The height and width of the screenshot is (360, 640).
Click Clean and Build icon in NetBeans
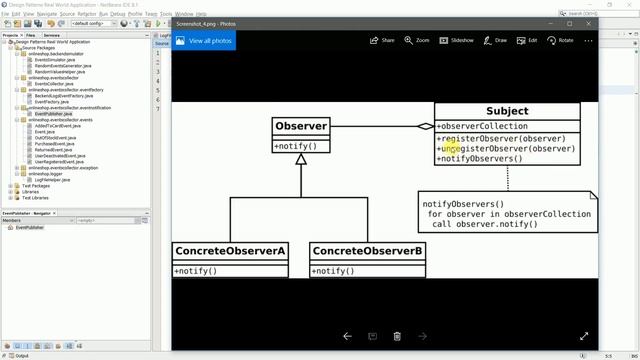click(x=147, y=24)
